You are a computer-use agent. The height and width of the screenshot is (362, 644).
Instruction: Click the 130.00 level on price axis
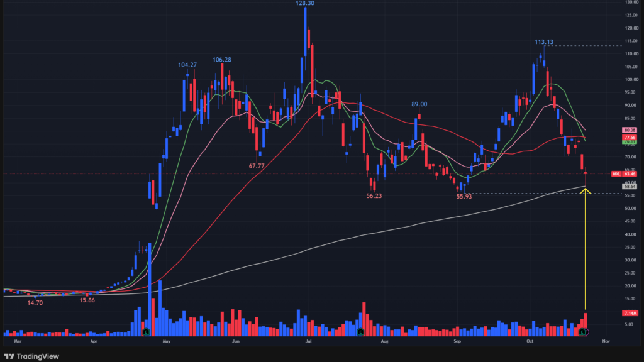(631, 2)
